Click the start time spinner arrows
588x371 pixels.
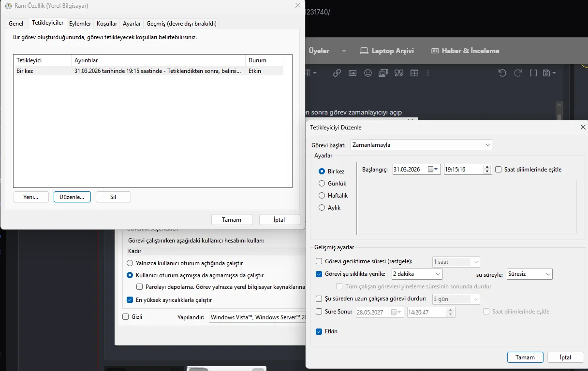487,170
